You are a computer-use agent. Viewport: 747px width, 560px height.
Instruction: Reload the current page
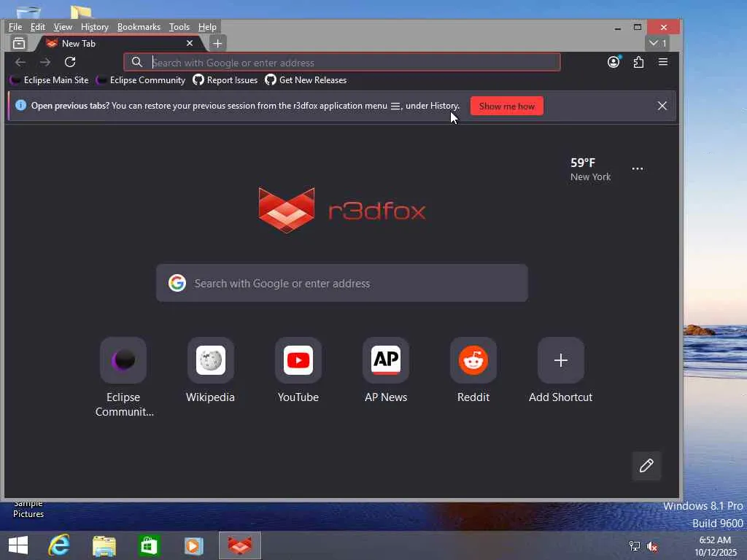click(x=70, y=62)
